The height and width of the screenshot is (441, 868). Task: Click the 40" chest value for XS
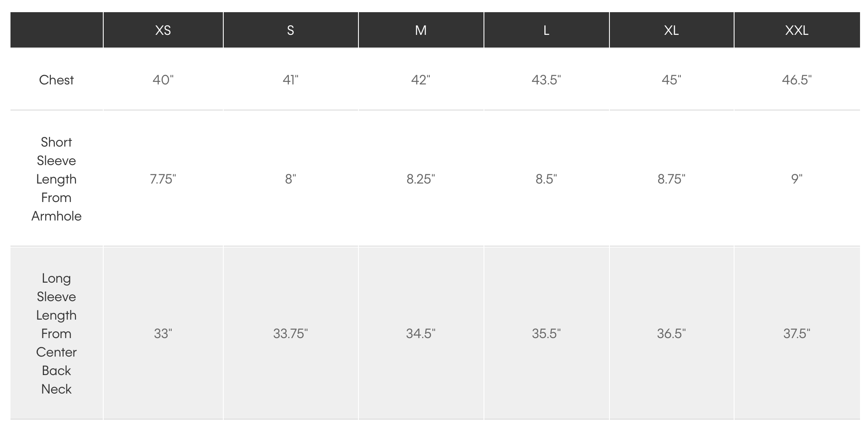163,80
